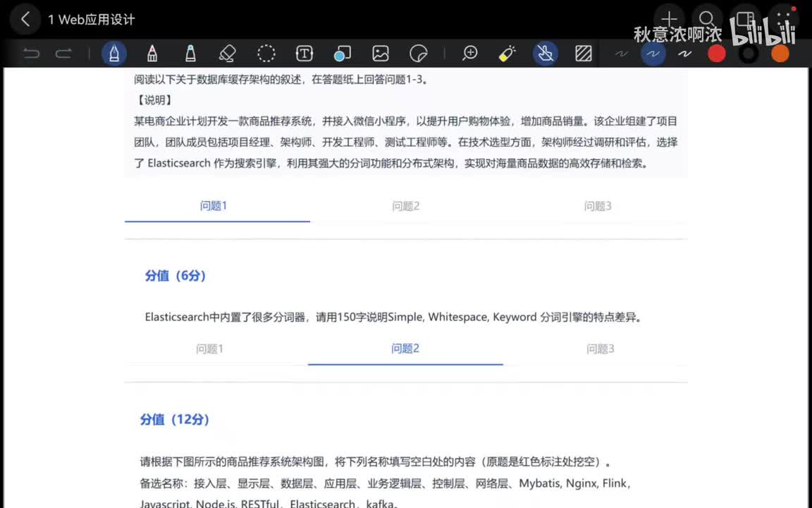Toggle the finger-touch drawing mode

[x=546, y=54]
